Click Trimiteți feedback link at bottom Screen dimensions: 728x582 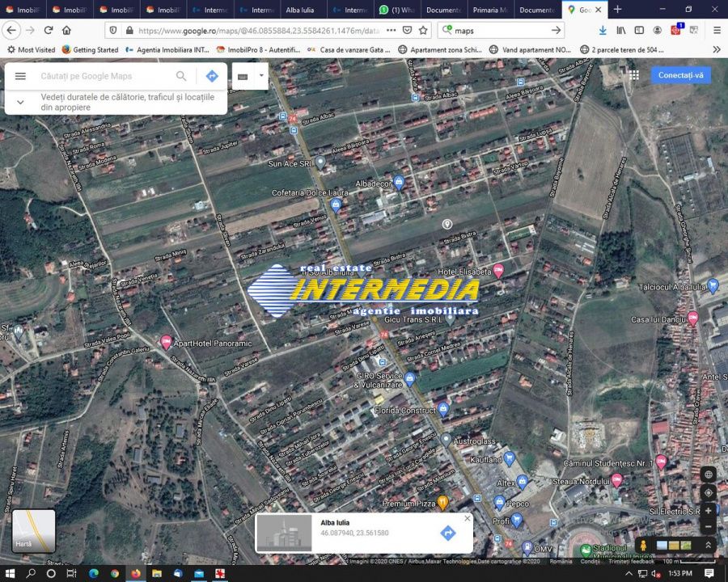tap(632, 561)
